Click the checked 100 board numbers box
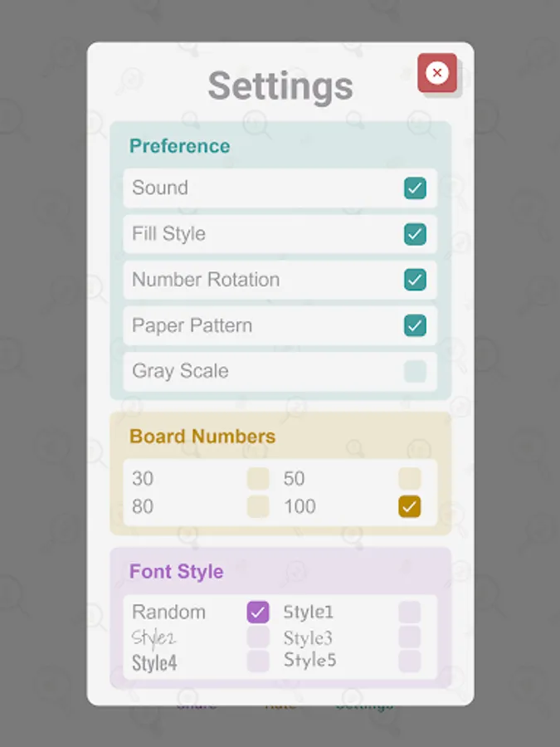560x747 pixels. 409,506
